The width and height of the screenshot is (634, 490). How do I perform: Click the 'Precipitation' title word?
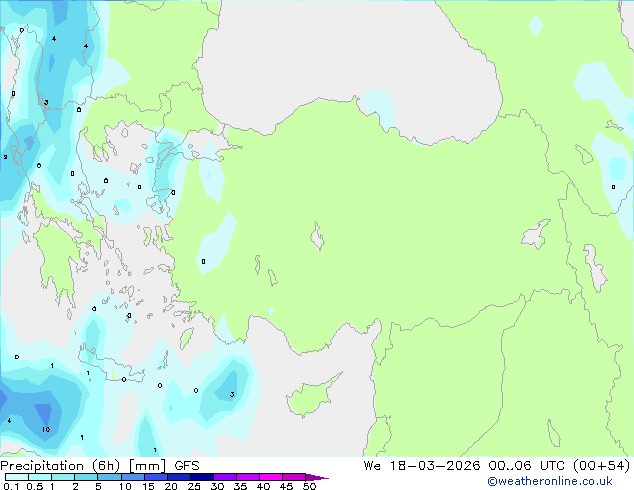tap(42, 466)
